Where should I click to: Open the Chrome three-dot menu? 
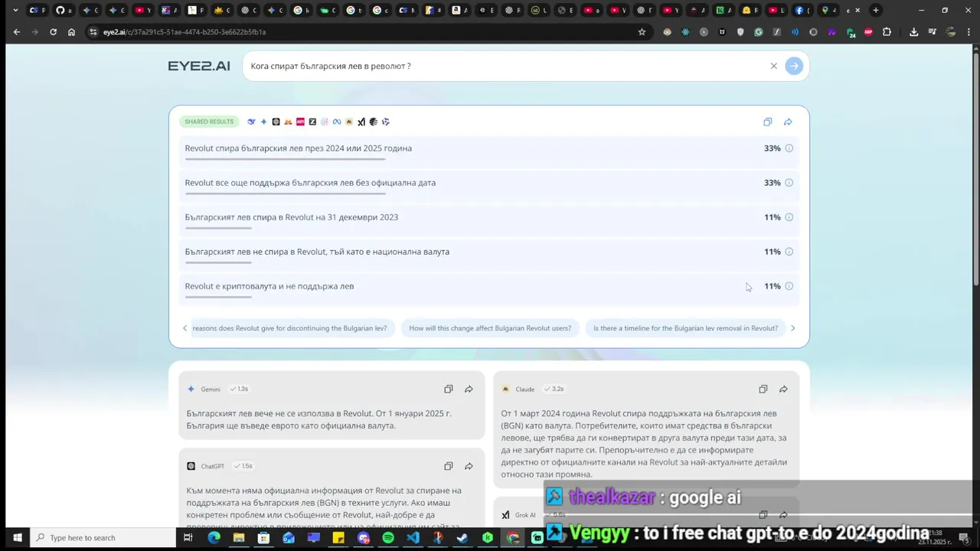click(x=969, y=32)
